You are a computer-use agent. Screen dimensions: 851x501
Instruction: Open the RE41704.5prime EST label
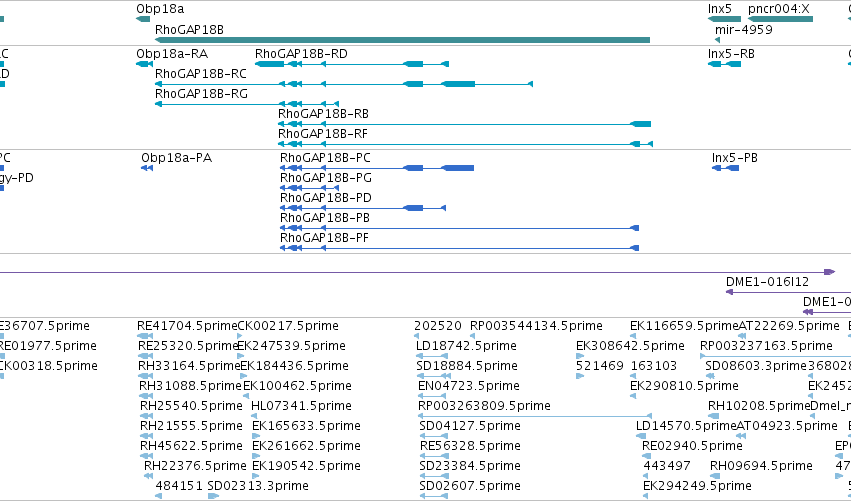click(187, 326)
